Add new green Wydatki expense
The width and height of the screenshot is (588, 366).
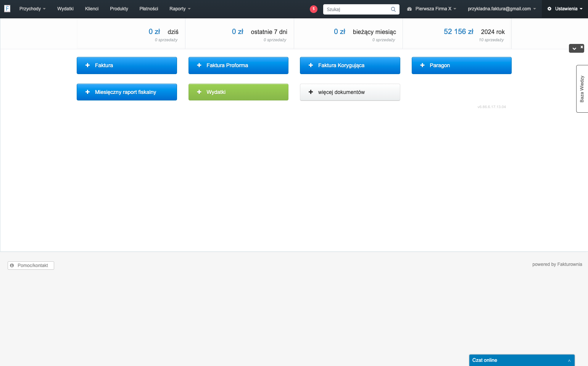pyautogui.click(x=238, y=92)
